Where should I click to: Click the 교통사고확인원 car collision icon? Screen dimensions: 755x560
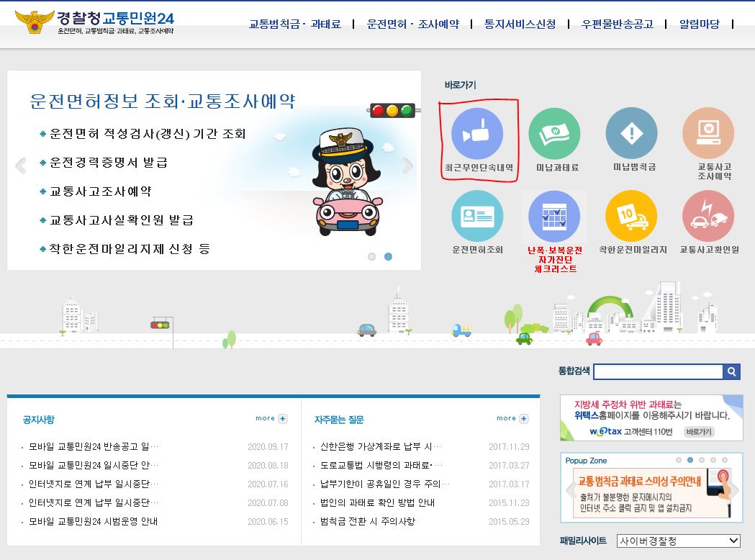[708, 216]
